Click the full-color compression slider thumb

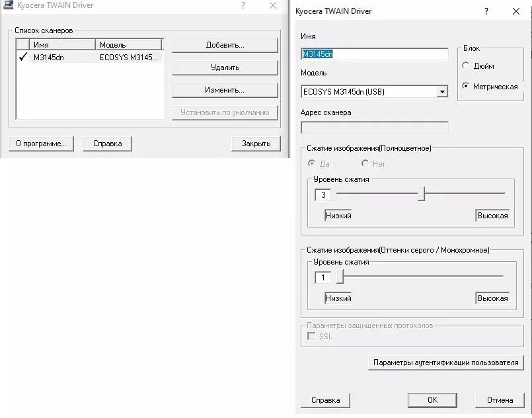[422, 194]
